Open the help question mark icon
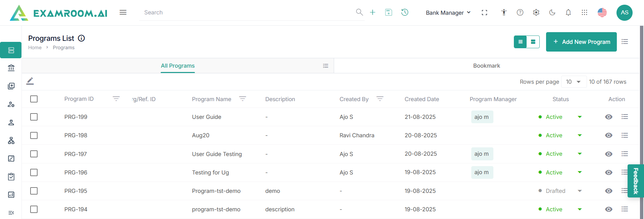This screenshot has height=219, width=644. pyautogui.click(x=520, y=12)
